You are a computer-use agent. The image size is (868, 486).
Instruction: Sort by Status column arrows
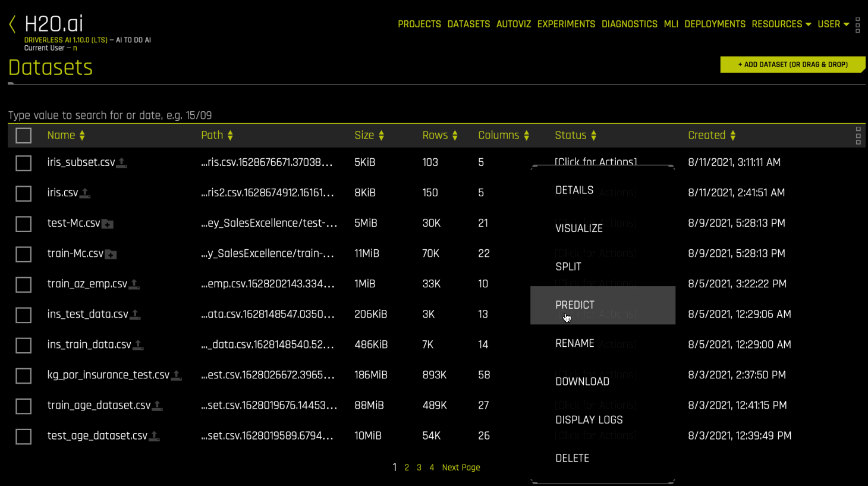click(x=593, y=136)
